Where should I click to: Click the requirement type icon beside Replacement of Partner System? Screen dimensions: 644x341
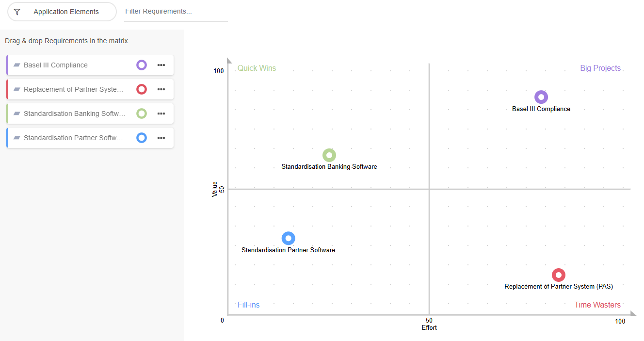pos(17,89)
